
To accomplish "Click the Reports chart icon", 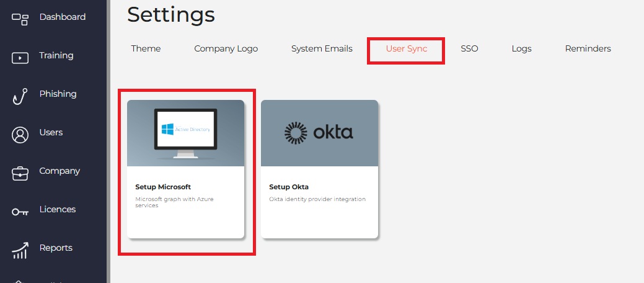I will [20, 250].
